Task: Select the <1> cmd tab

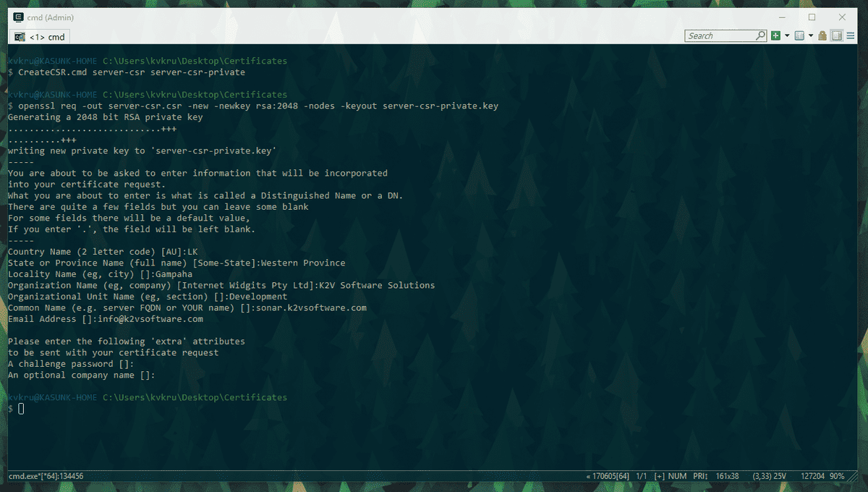Action: pos(43,36)
